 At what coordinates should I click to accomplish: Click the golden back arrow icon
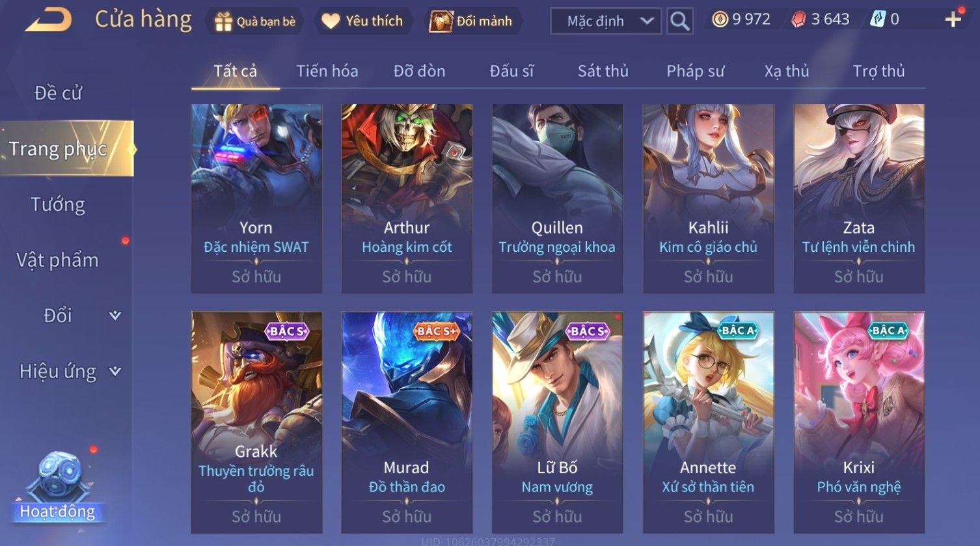49,20
